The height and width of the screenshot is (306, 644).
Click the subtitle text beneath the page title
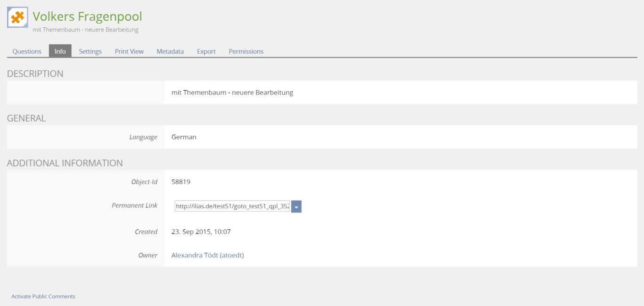85,30
